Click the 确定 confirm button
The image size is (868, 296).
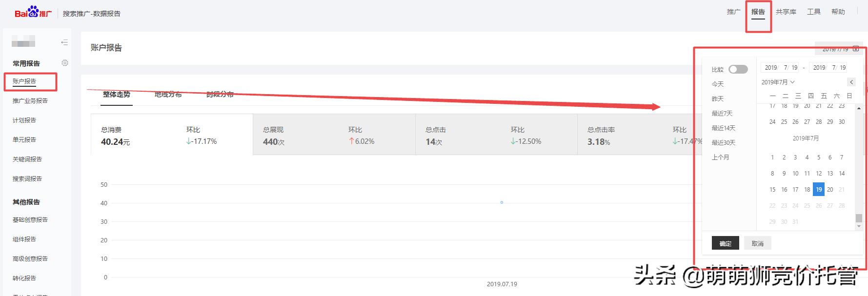point(725,243)
